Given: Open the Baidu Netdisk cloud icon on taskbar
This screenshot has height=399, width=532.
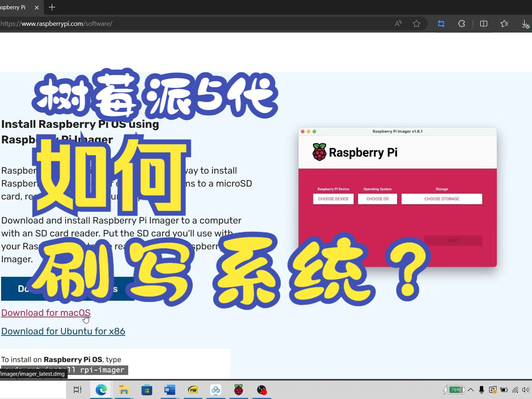Looking at the screenshot, I should [x=216, y=390].
